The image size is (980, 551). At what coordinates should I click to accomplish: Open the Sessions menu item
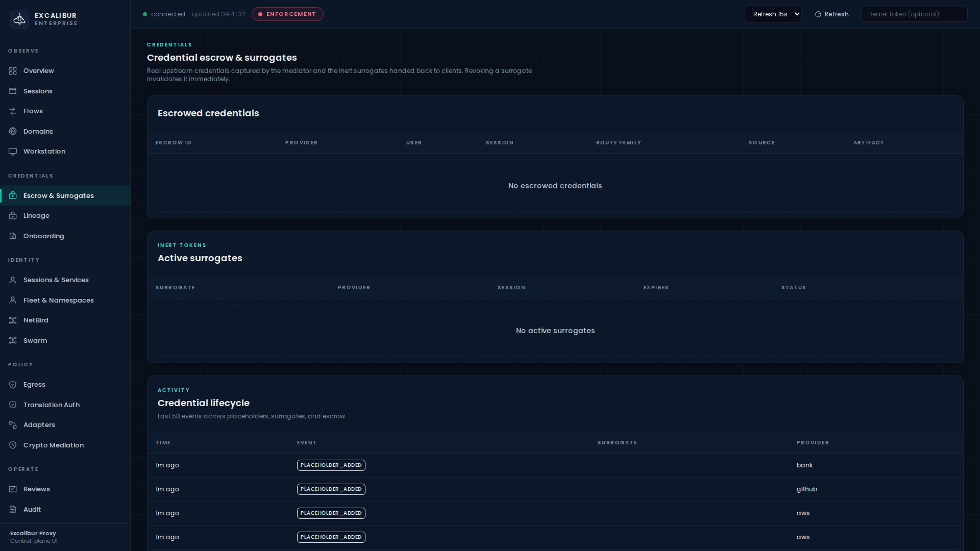coord(38,91)
